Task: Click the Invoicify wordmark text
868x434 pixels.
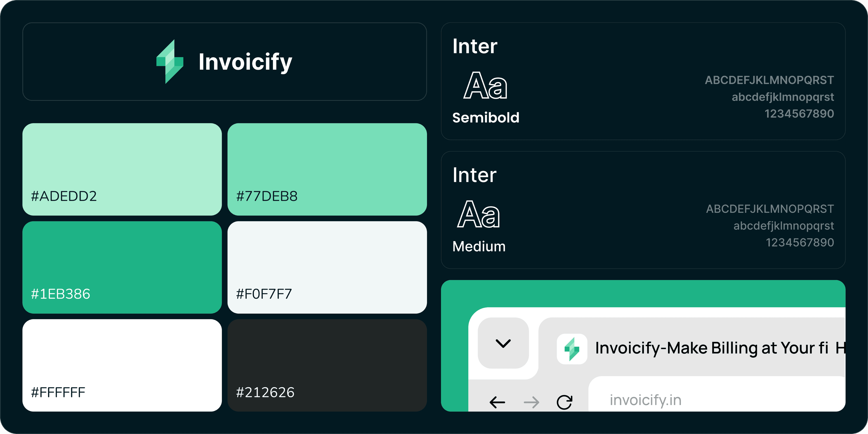Action: point(245,62)
